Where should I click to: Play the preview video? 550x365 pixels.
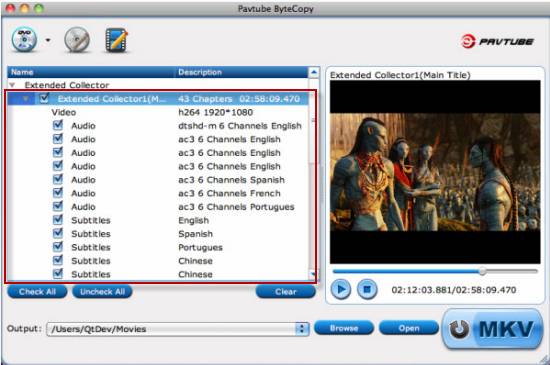[341, 290]
